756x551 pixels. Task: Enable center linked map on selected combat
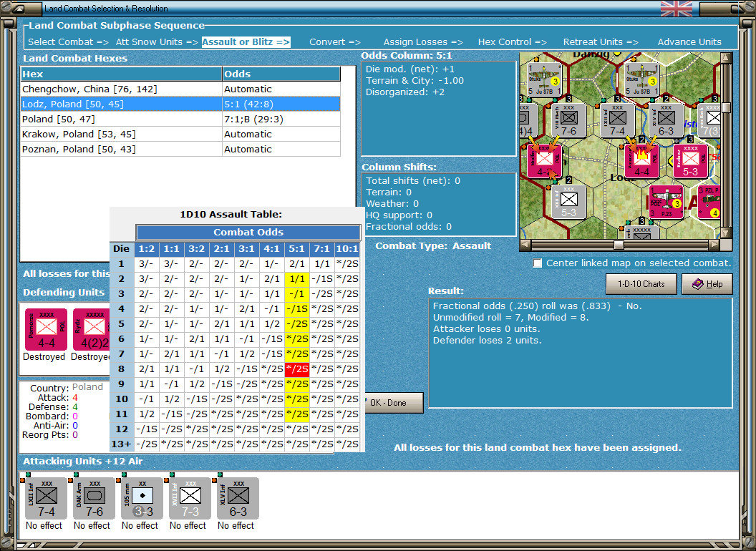coord(538,263)
